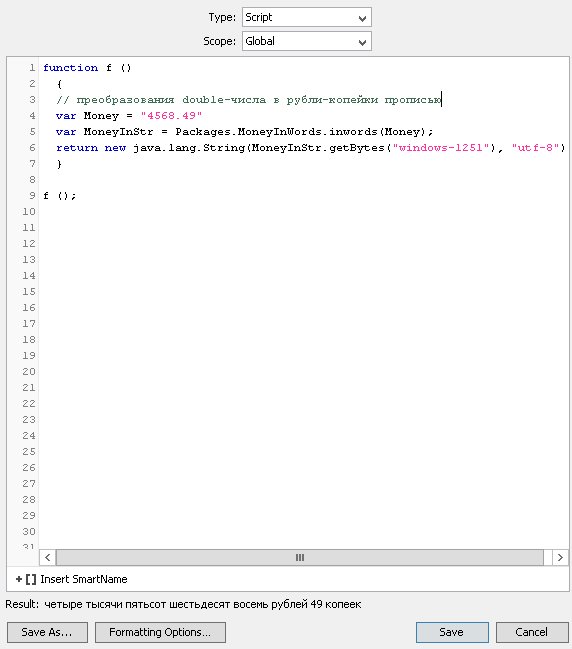Click the Result text with rubles in words

pyautogui.click(x=202, y=604)
